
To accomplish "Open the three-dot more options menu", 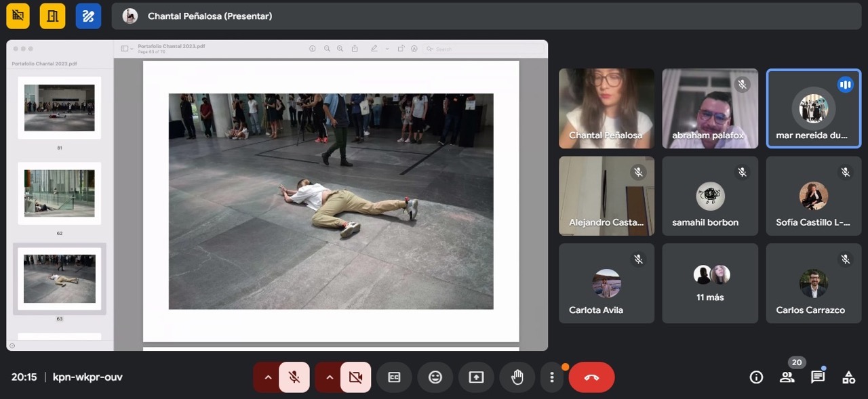I will point(552,377).
